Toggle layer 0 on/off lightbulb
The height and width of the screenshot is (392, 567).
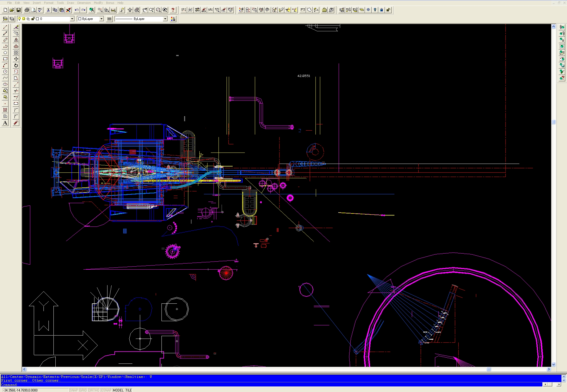click(19, 19)
